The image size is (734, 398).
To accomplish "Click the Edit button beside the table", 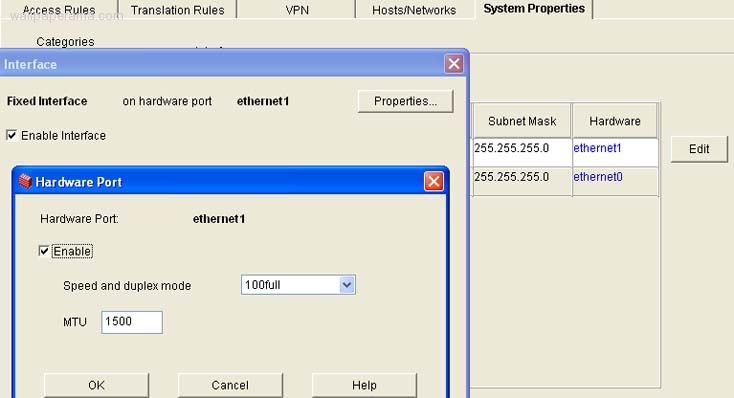I will point(699,149).
